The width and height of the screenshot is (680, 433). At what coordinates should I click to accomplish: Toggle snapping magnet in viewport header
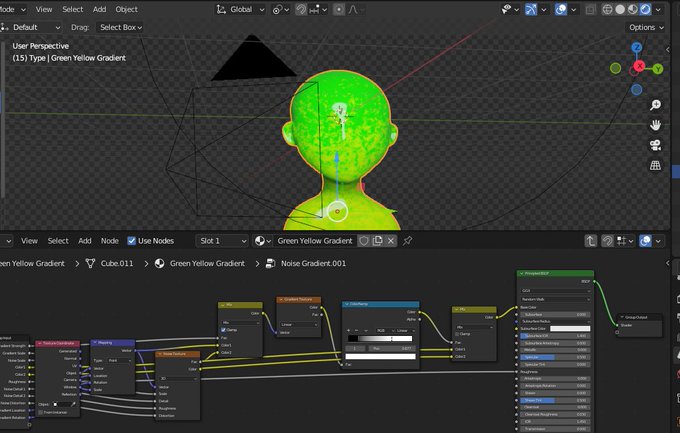[301, 10]
